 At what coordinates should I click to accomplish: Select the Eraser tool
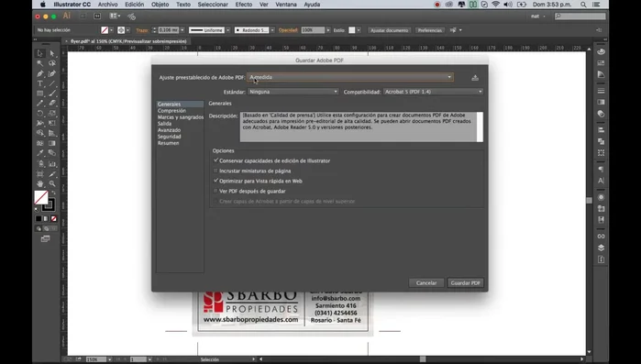52,104
